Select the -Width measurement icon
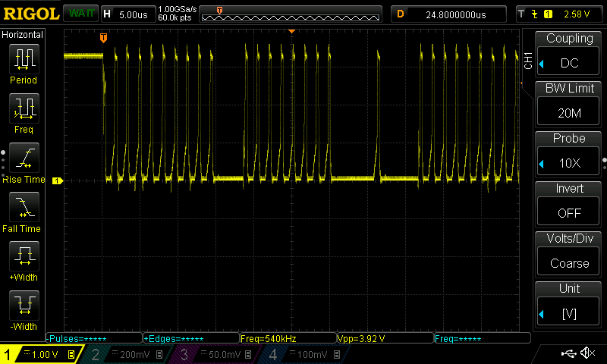 (x=24, y=306)
